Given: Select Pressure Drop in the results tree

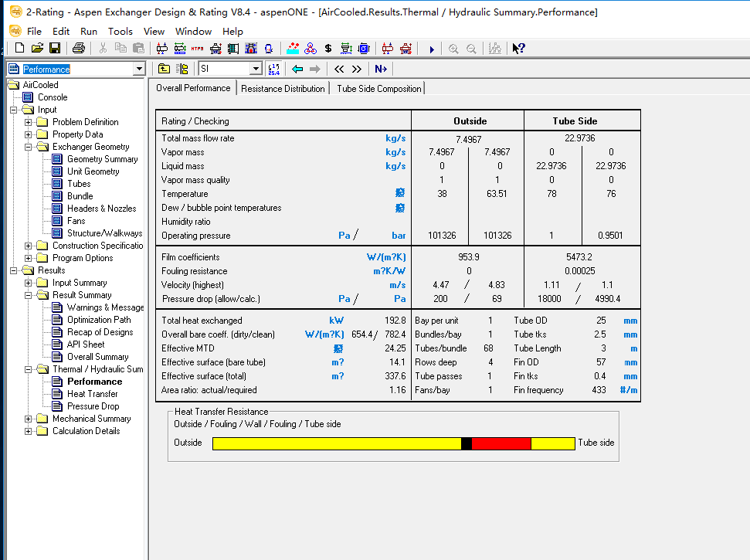Looking at the screenshot, I should tap(93, 406).
